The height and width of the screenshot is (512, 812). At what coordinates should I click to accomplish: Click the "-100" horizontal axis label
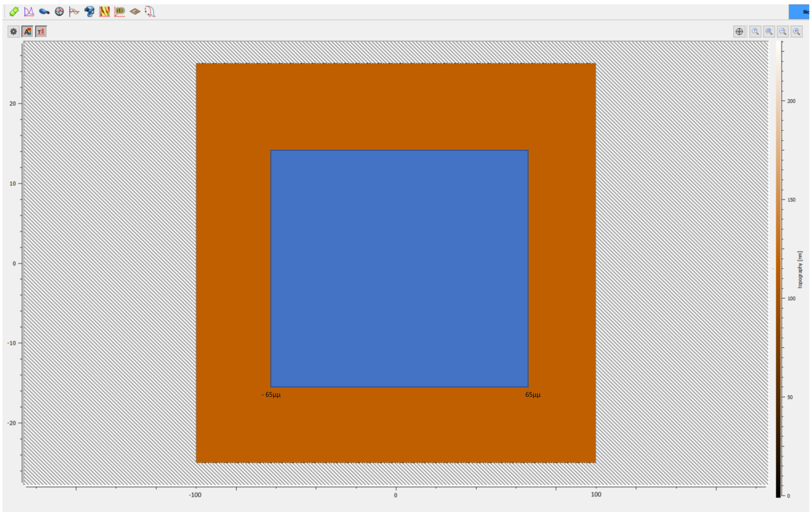pyautogui.click(x=195, y=495)
